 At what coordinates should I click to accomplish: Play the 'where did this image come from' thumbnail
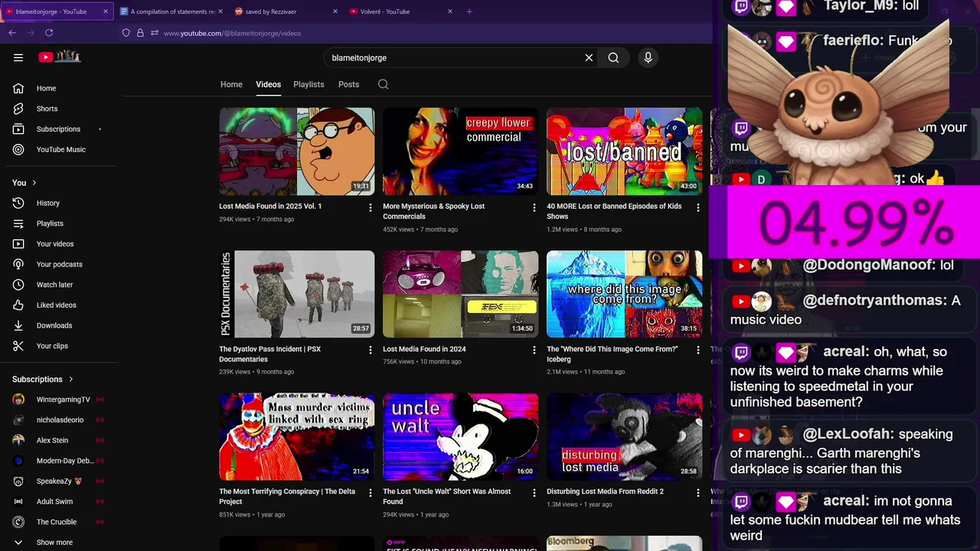624,294
